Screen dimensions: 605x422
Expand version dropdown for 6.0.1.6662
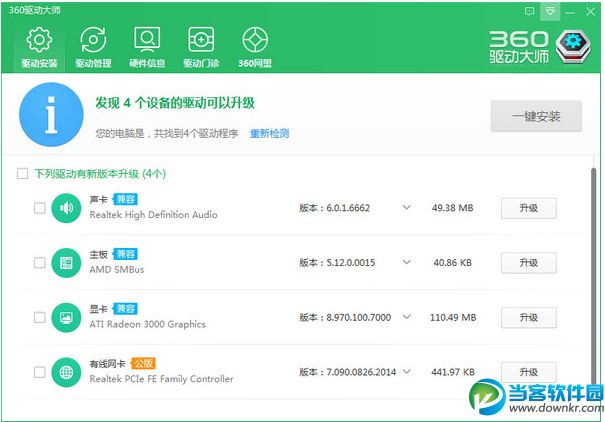click(406, 208)
